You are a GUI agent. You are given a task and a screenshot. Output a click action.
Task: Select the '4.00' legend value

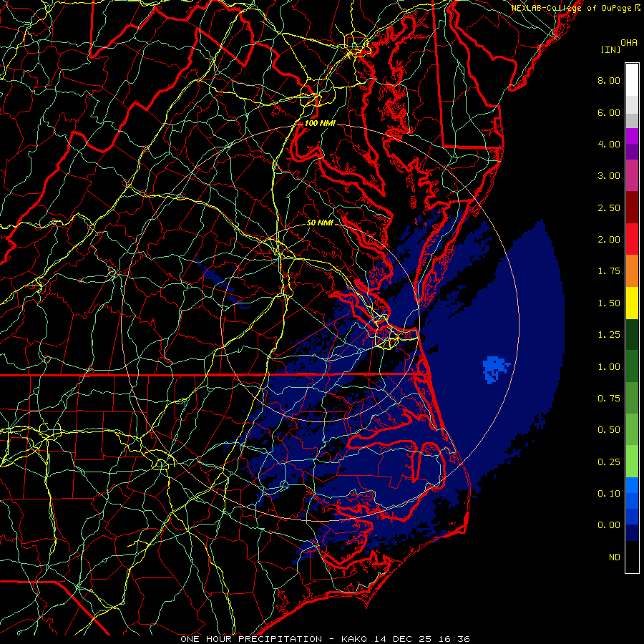pos(609,144)
